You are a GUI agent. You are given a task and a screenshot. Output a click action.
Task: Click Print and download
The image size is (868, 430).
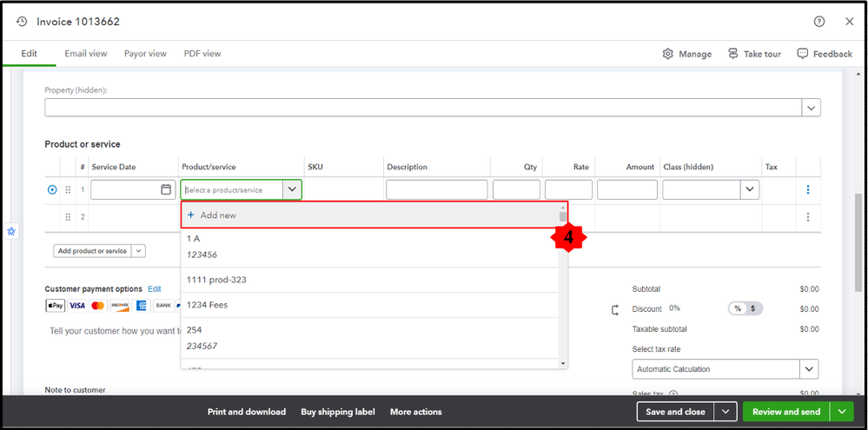point(247,412)
